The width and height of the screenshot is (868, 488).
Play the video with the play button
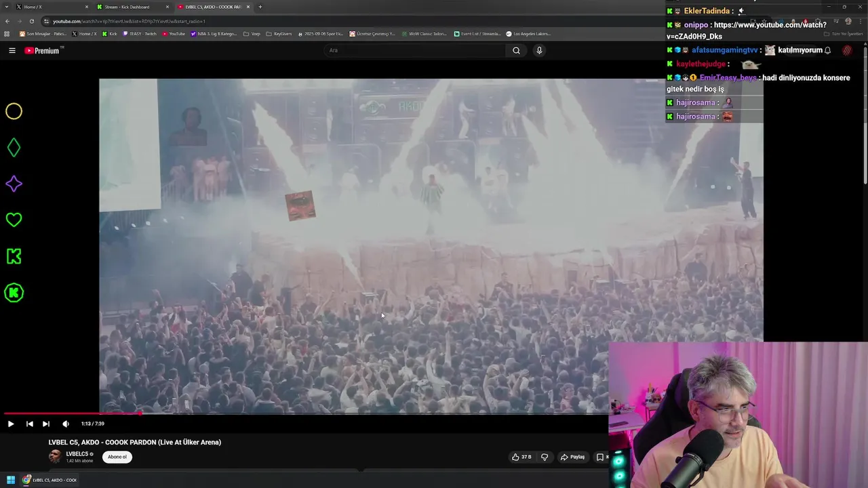coord(11,424)
